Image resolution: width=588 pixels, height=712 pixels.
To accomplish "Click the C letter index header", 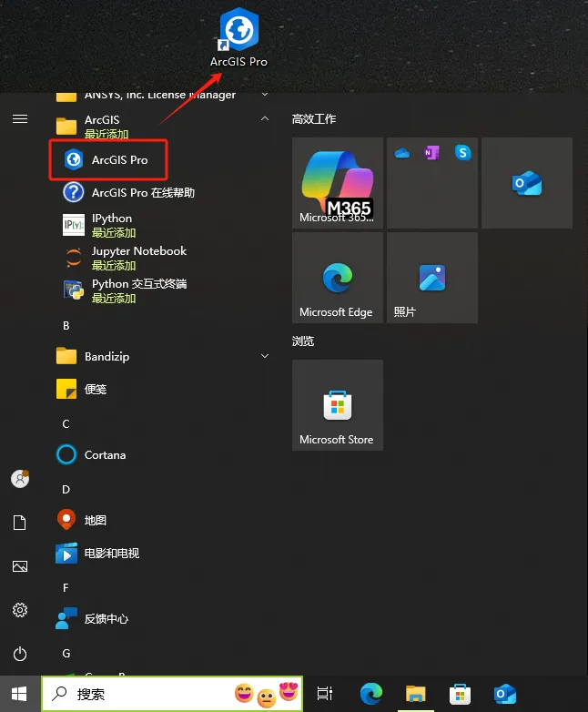I will (x=66, y=423).
